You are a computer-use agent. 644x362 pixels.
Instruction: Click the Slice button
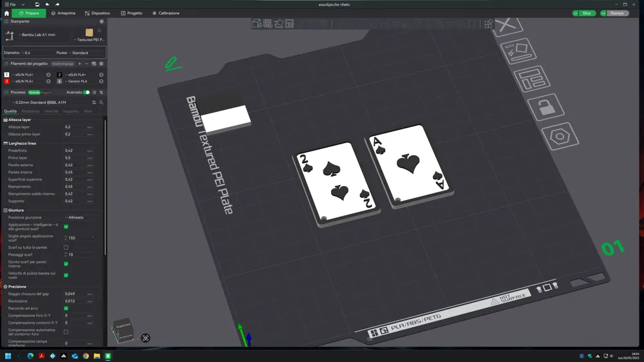[x=587, y=13]
